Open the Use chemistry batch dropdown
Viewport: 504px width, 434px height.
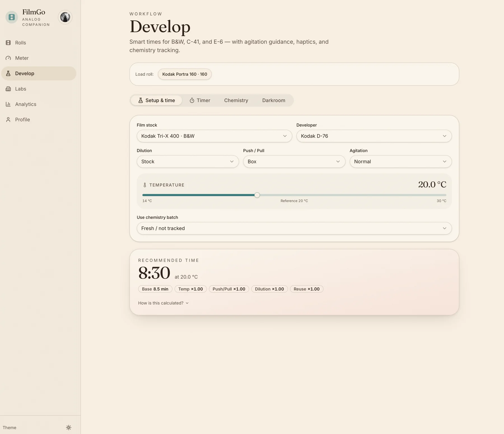pyautogui.click(x=294, y=228)
